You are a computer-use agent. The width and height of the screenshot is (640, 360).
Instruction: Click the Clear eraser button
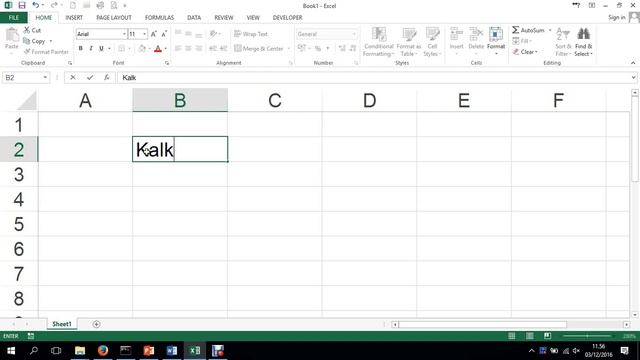pyautogui.click(x=525, y=52)
